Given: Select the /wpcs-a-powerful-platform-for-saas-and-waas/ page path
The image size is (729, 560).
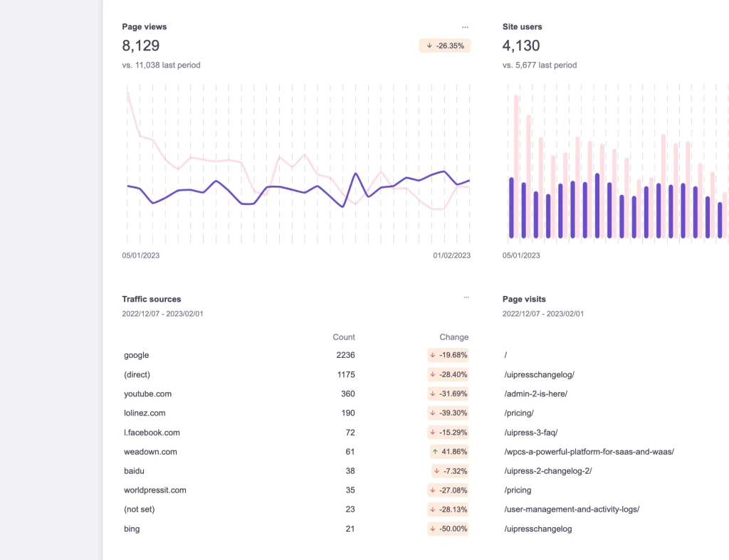Looking at the screenshot, I should (x=589, y=452).
